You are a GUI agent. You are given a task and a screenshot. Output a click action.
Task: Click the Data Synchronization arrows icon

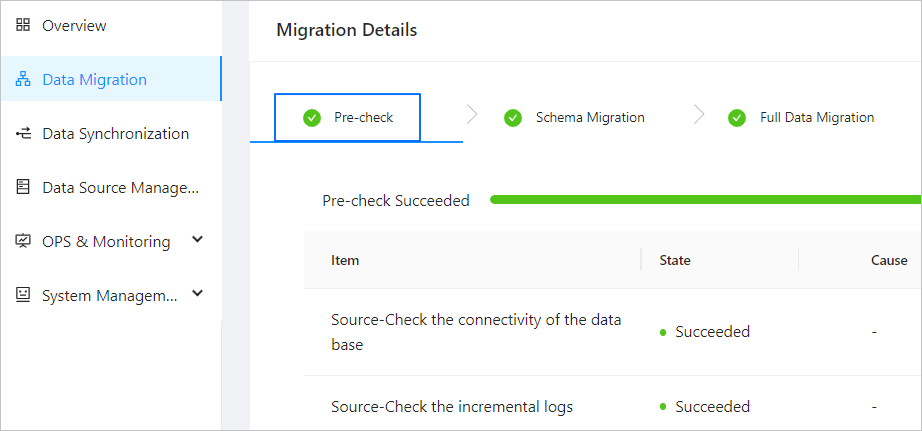23,134
